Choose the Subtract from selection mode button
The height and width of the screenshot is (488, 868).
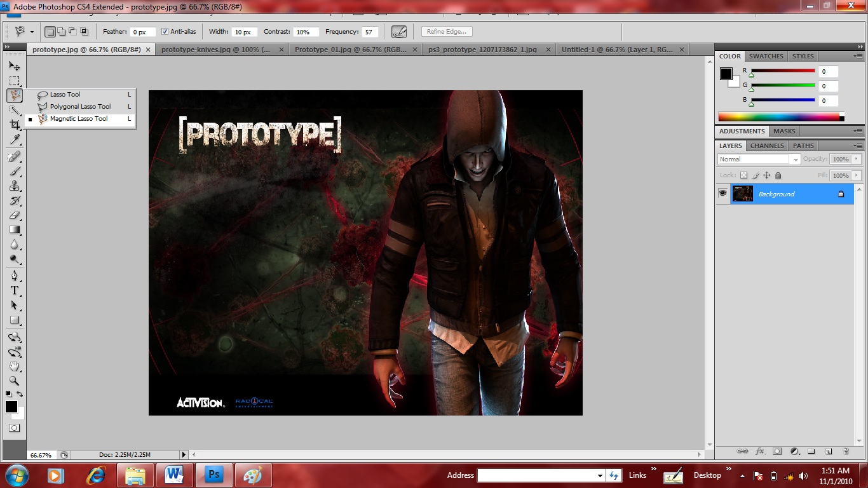coord(72,32)
